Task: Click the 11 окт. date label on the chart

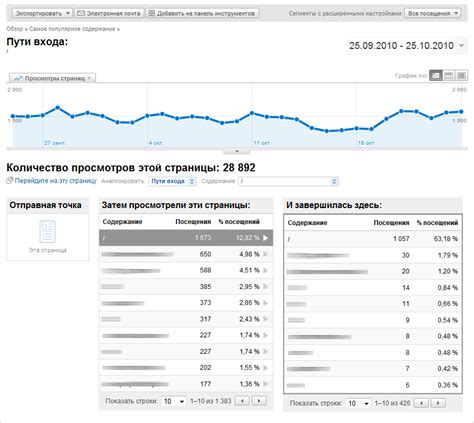Action: [262, 143]
